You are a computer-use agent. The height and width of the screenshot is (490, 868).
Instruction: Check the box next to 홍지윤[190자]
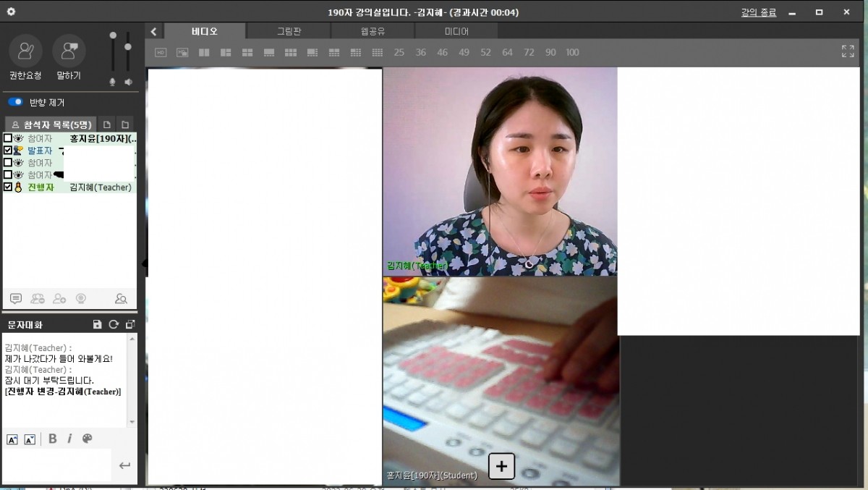(8, 138)
